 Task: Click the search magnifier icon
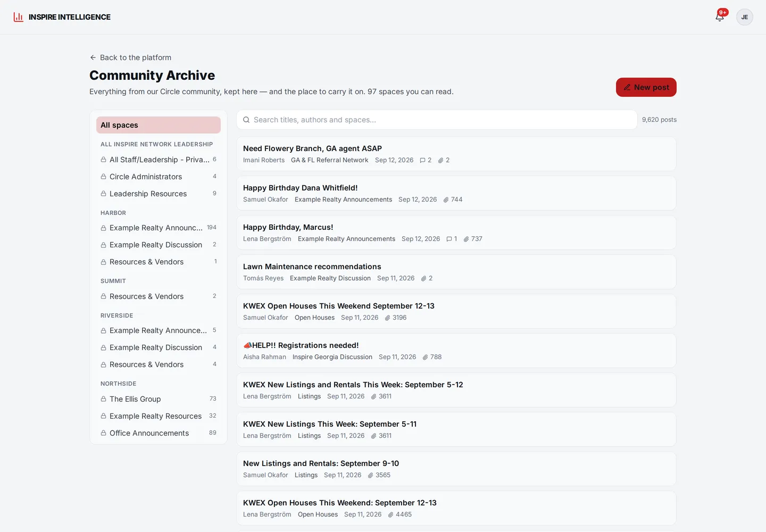[246, 120]
